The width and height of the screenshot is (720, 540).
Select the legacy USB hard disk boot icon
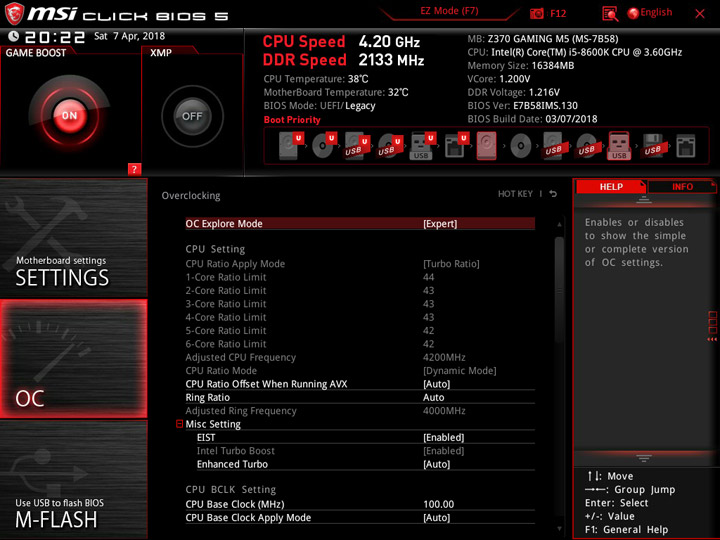(x=553, y=146)
